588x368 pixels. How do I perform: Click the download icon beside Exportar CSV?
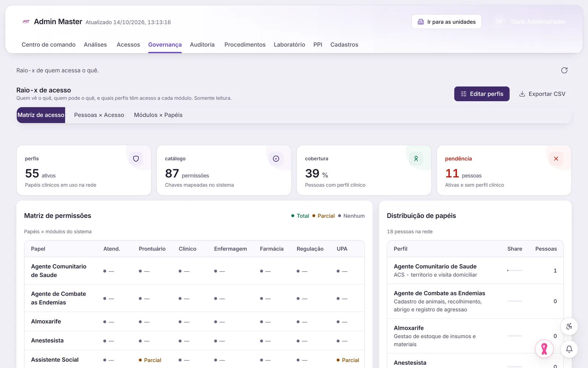point(522,94)
